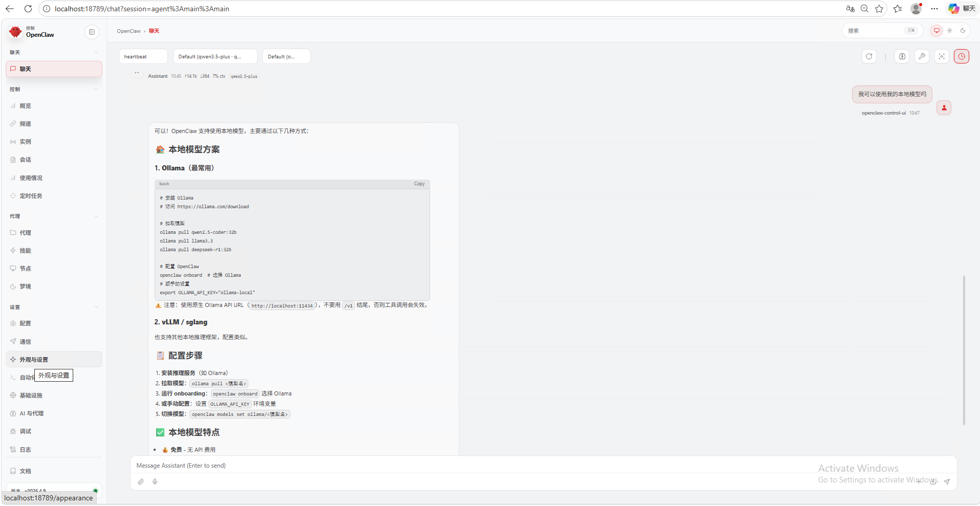
Task: Open 节点 in the sidebar
Action: [54, 269]
